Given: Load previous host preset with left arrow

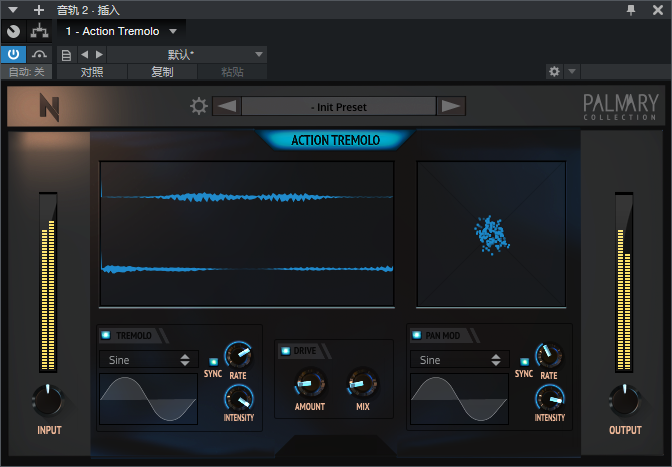Looking at the screenshot, I should (x=84, y=55).
